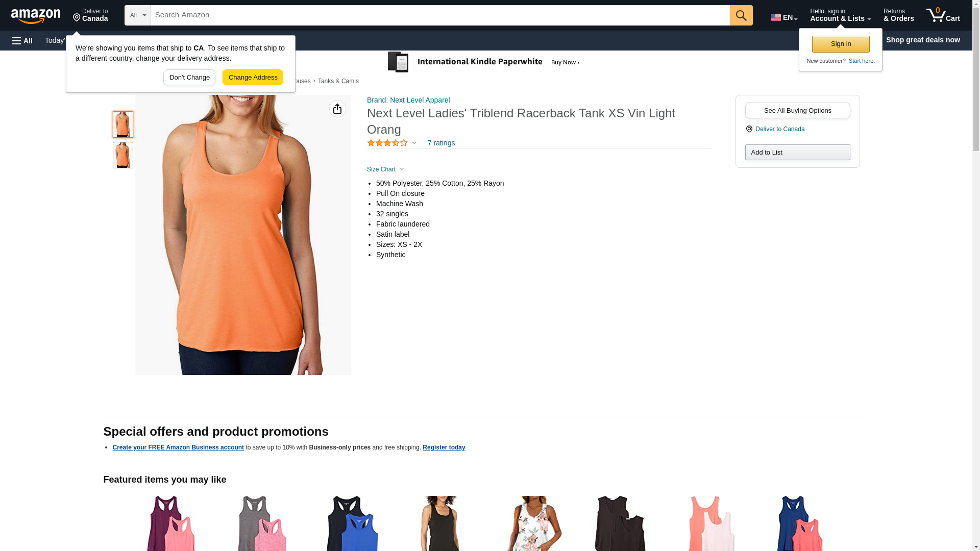Open Account & Lists menu
Screen dimensions: 980x551
pos(840,15)
